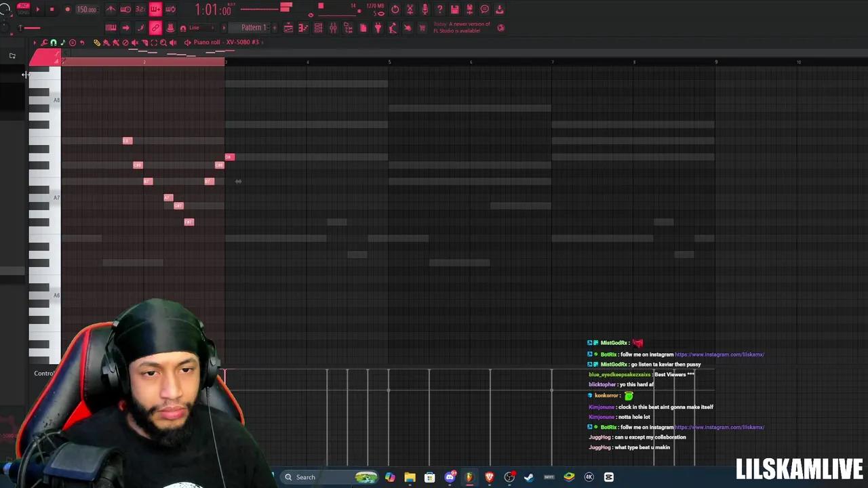Toggle the metronome
The image size is (868, 488).
click(x=111, y=9)
